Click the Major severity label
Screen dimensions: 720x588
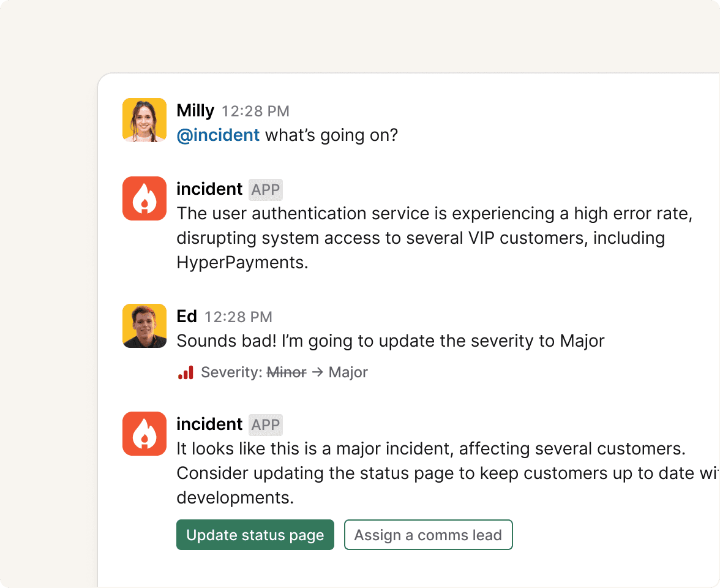pyautogui.click(x=350, y=372)
